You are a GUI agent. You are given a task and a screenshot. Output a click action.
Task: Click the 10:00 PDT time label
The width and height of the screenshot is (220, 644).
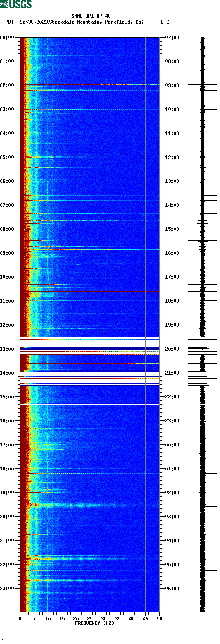point(7,277)
